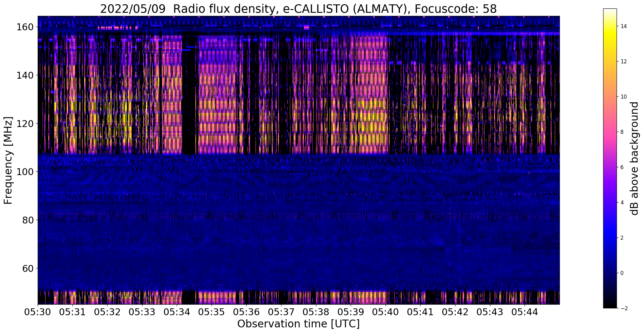Click the 05:34 time tick label
The height and width of the screenshot is (333, 644).
point(177,312)
